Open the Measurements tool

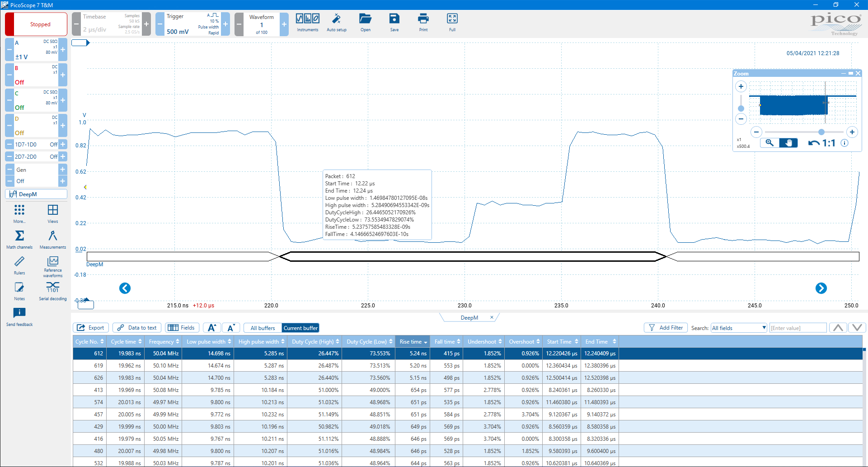[x=52, y=239]
